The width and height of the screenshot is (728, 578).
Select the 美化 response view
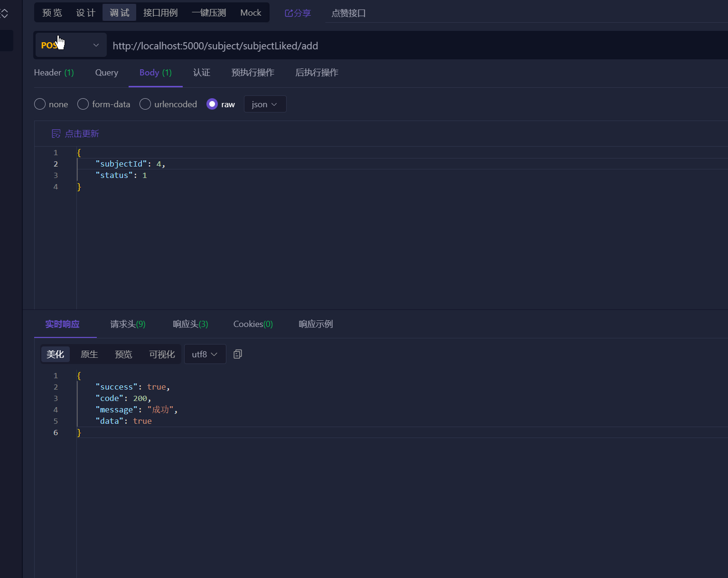pyautogui.click(x=56, y=354)
